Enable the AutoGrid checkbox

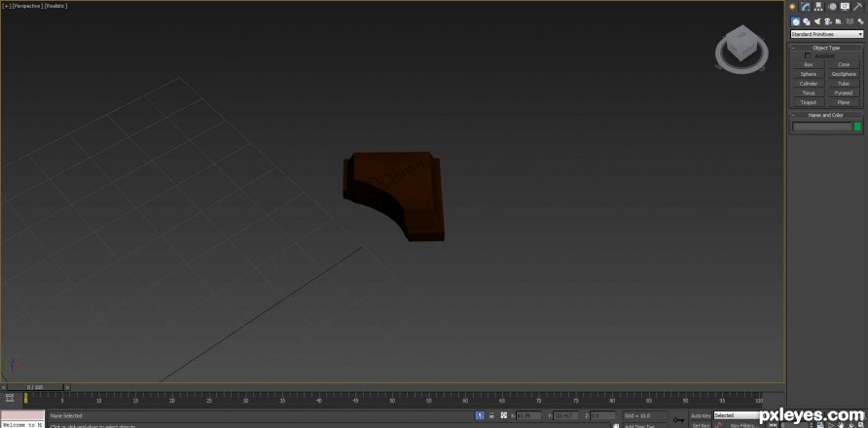[x=808, y=55]
